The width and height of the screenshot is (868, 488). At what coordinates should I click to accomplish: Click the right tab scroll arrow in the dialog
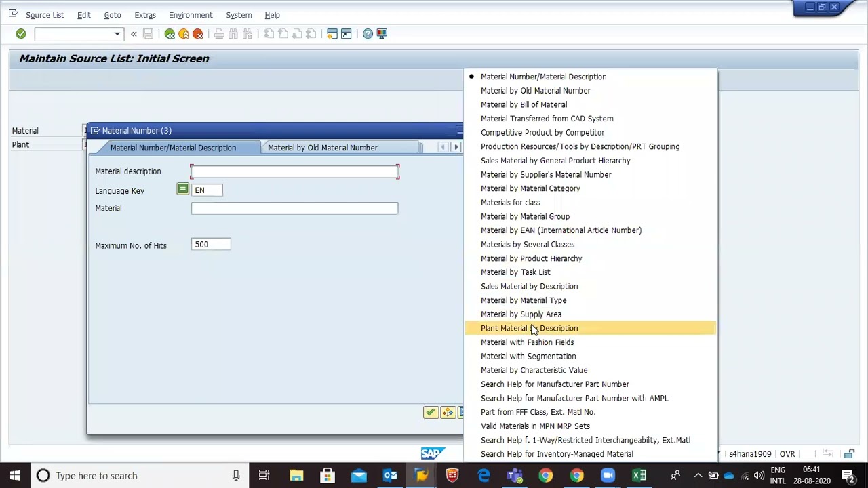(x=456, y=148)
